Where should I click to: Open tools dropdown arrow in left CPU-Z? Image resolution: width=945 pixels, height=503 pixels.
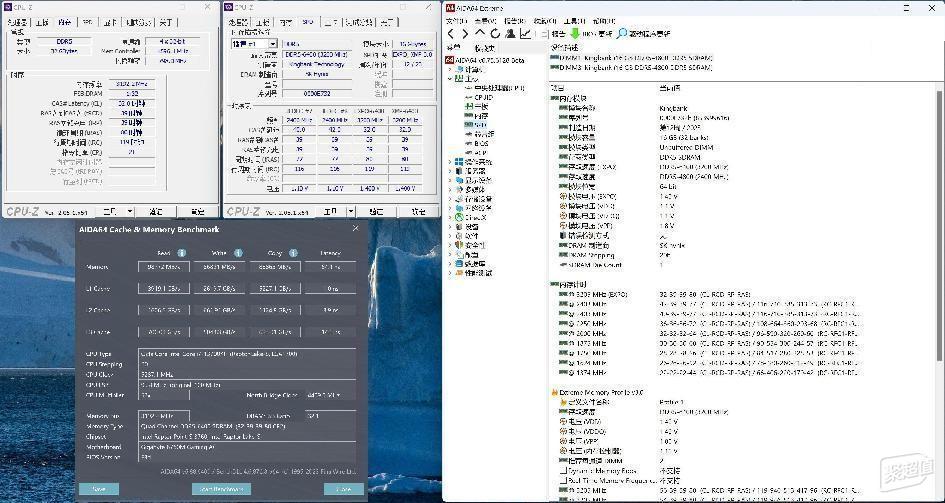130,211
